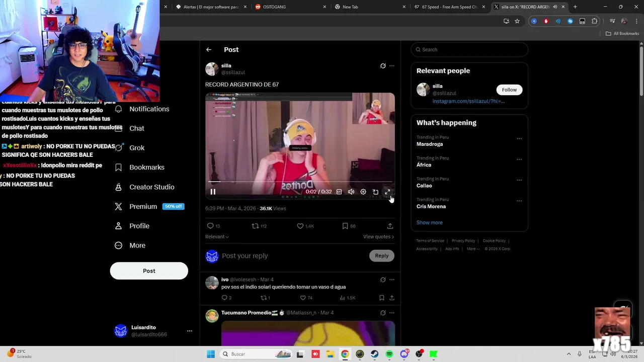
Task: Open options for Callao trend
Action: [519, 180]
